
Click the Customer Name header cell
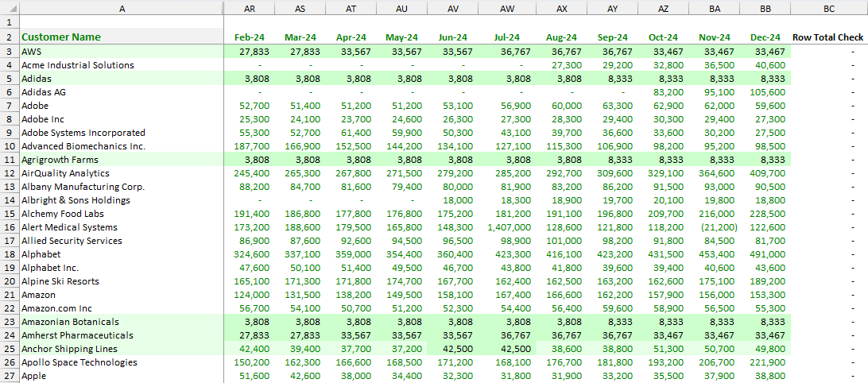click(x=122, y=37)
